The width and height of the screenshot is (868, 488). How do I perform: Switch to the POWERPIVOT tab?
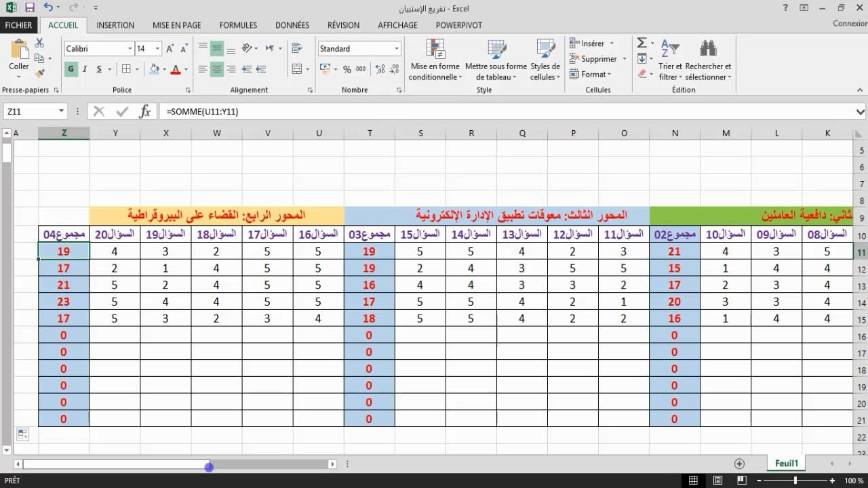[459, 25]
